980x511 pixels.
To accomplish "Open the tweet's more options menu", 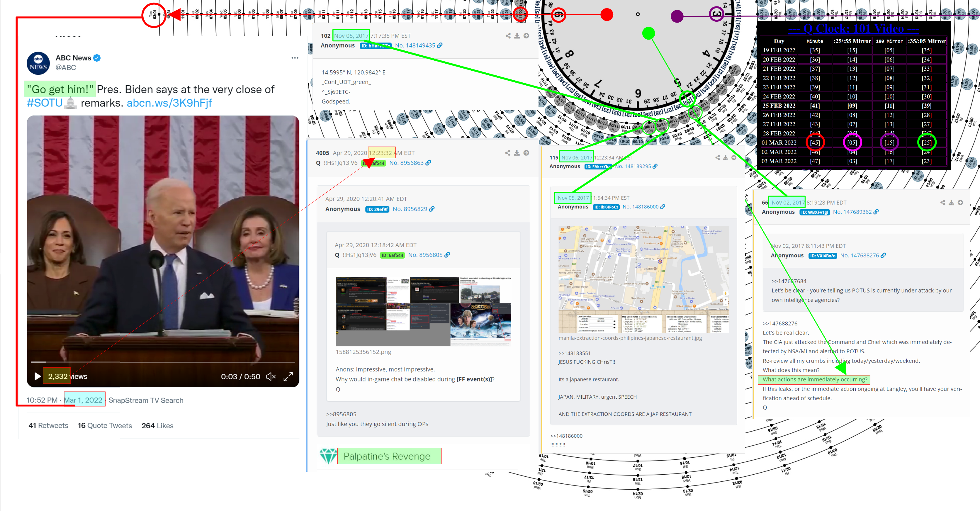I will (x=294, y=58).
